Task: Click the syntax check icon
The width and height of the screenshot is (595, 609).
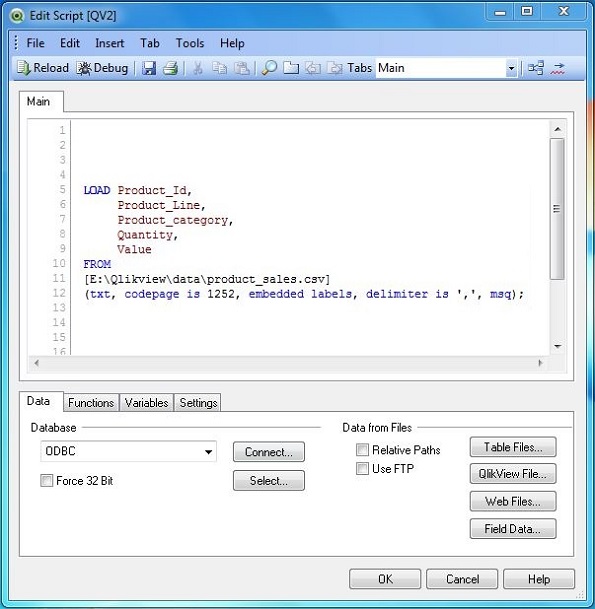Action: pos(558,68)
